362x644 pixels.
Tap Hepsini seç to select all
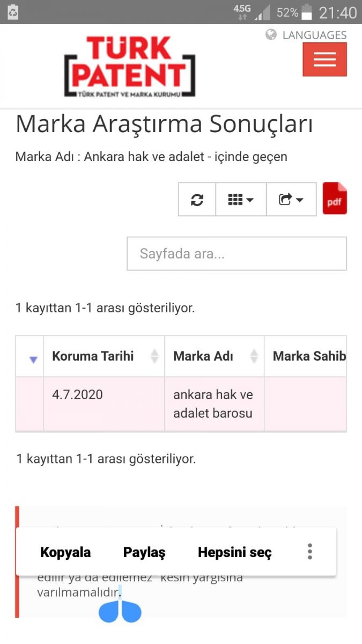(x=235, y=552)
